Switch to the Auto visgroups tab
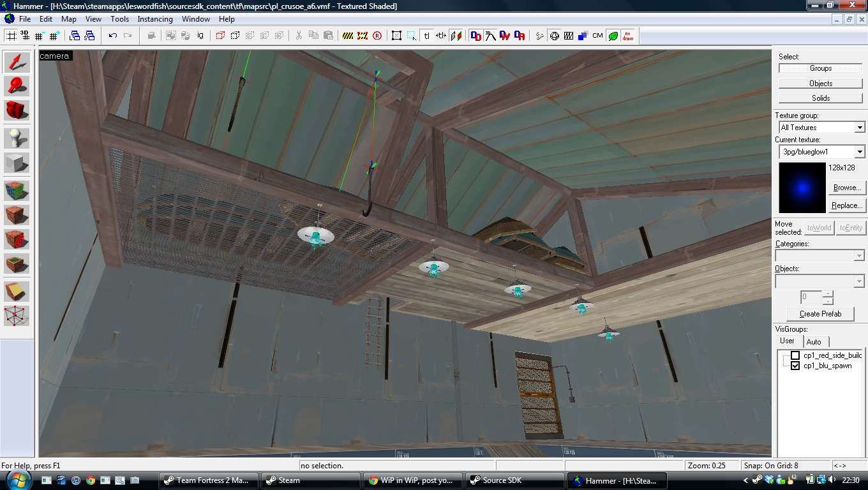Screen dimensions: 868x490 (814, 341)
